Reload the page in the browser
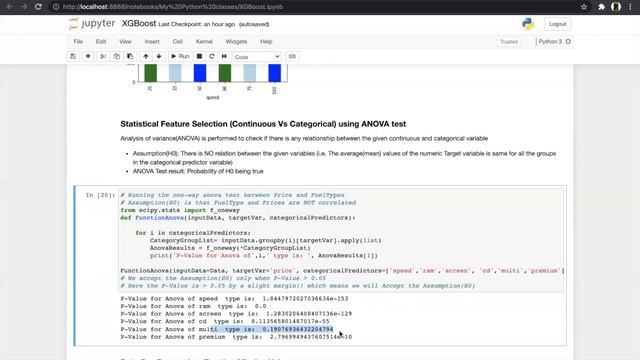The height and width of the screenshot is (360, 640). coord(38,7)
